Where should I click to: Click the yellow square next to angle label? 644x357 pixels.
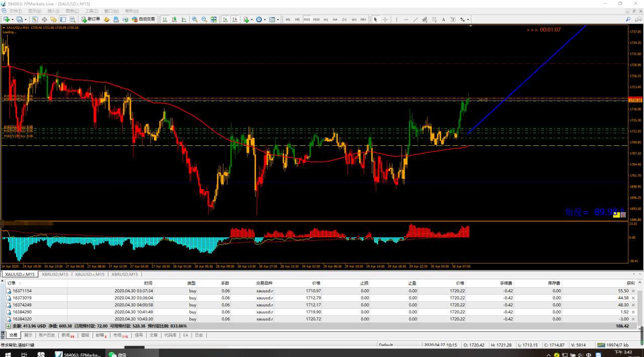click(x=616, y=215)
